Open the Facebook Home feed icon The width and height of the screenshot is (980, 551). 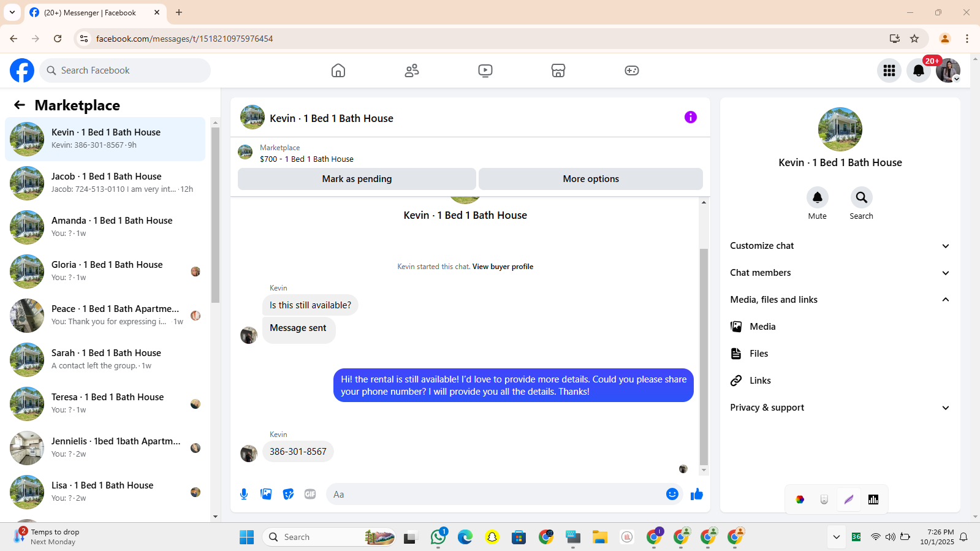click(x=338, y=70)
